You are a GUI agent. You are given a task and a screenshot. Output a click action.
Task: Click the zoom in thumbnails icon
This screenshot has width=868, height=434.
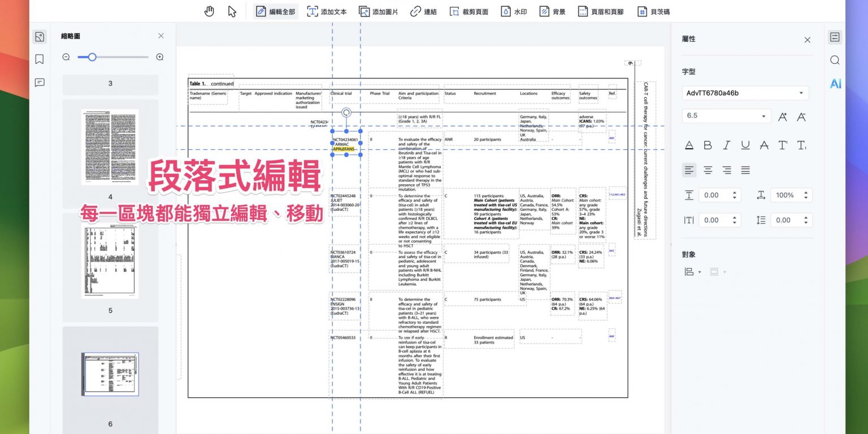pos(160,57)
